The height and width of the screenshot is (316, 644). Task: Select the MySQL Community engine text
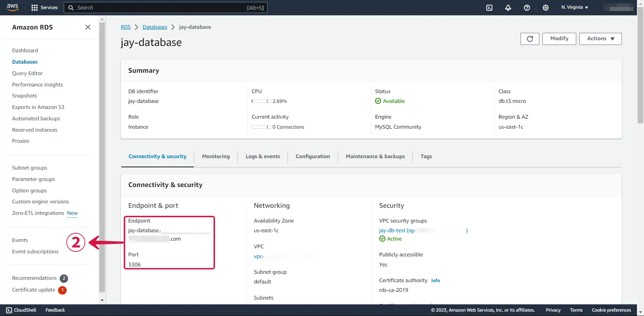pyautogui.click(x=398, y=127)
